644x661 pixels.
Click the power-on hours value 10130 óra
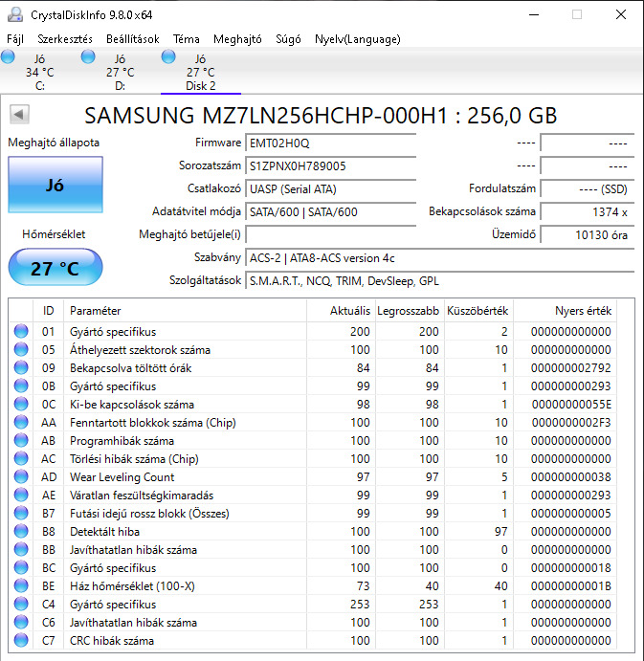[x=588, y=234]
